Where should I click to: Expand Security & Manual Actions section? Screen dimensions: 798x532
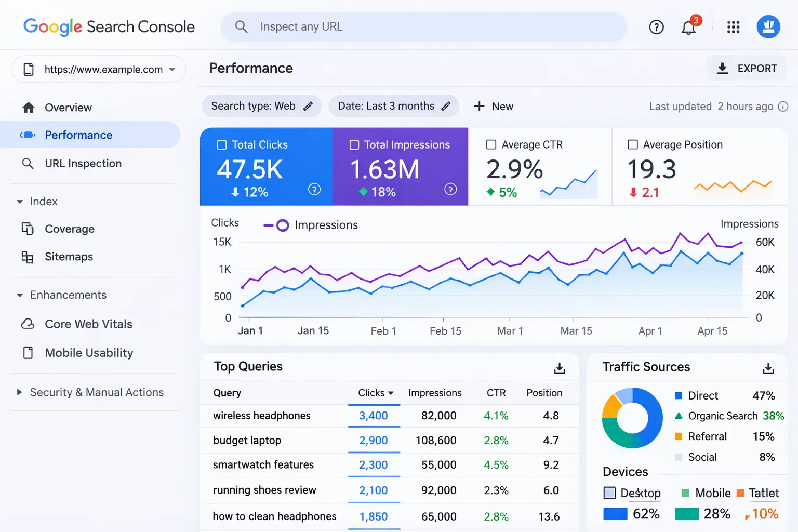coord(20,392)
